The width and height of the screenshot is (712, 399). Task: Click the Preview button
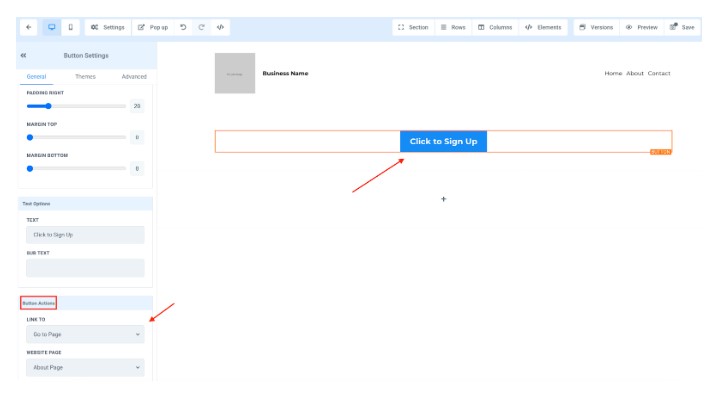[x=642, y=27]
